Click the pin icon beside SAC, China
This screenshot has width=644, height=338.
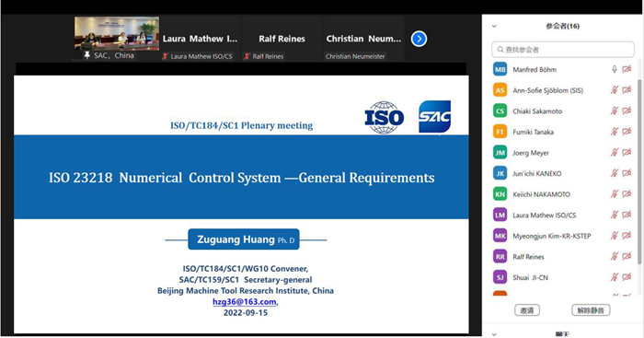click(x=87, y=55)
